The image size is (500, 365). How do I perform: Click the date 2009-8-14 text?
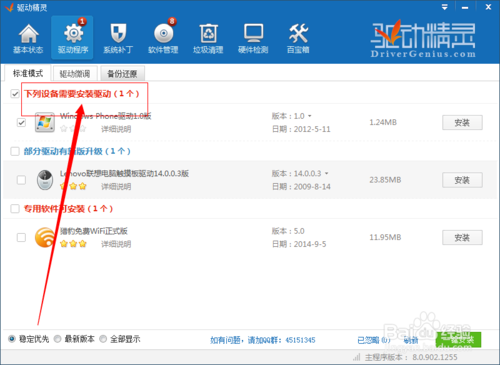pos(312,187)
